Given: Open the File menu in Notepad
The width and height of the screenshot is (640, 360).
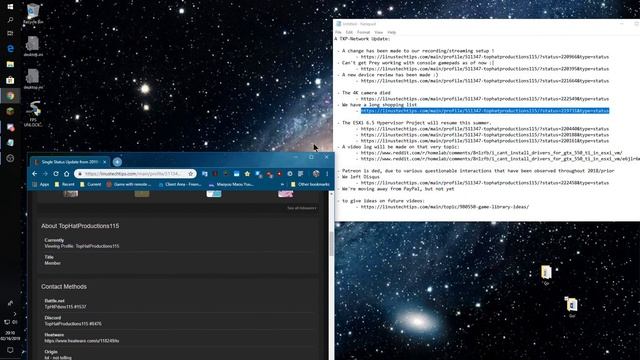Looking at the screenshot, I should pos(338,32).
